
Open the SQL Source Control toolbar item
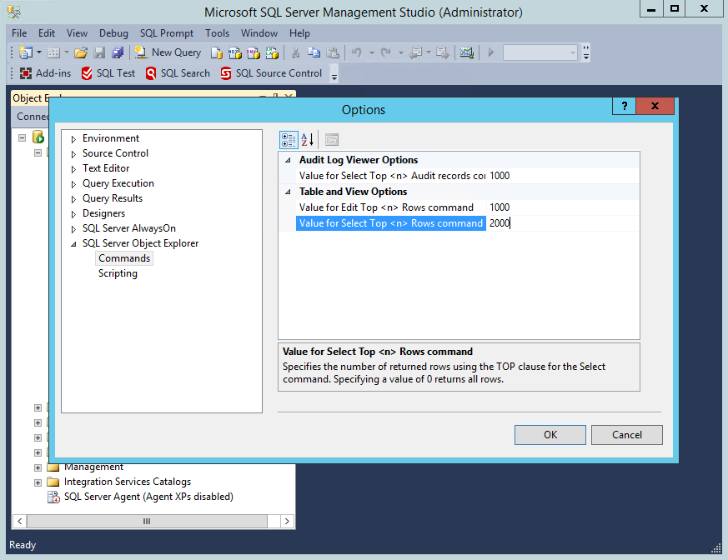(x=271, y=73)
